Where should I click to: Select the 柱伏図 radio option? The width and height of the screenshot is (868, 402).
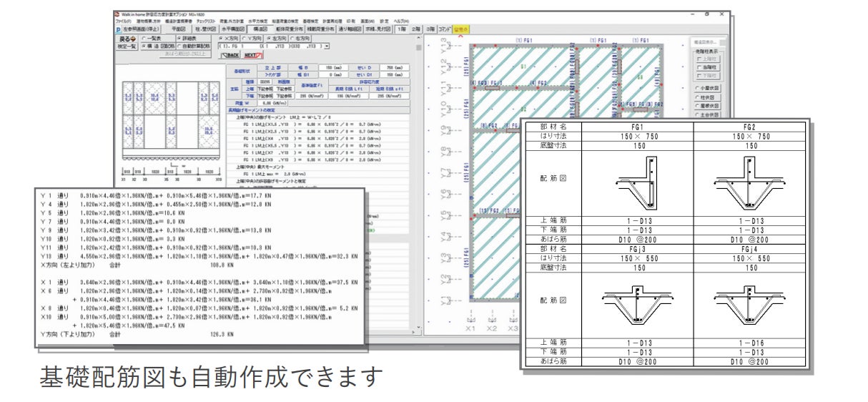(x=708, y=97)
